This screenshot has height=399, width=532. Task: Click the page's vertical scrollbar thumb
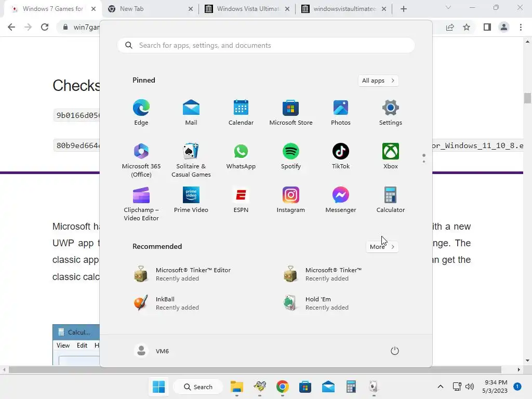[x=527, y=98]
